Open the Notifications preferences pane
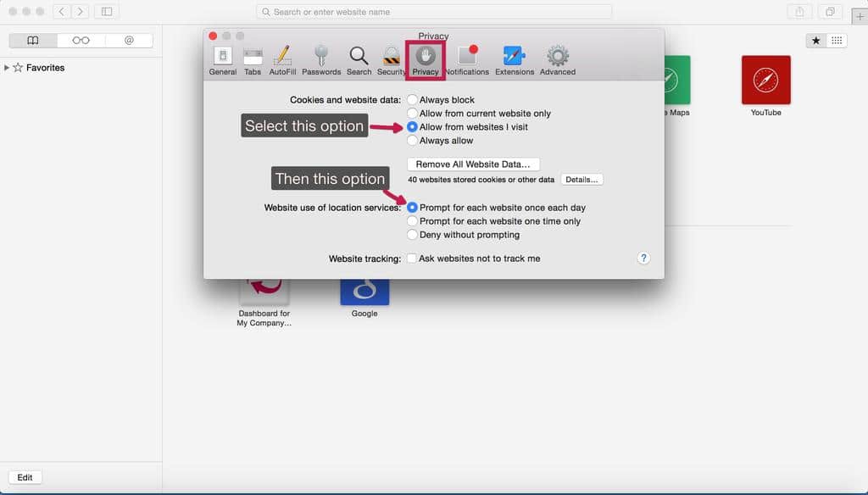The height and width of the screenshot is (495, 868). point(467,60)
